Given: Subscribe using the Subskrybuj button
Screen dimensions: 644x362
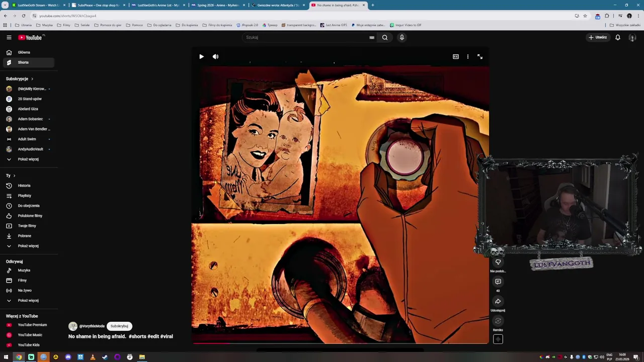Looking at the screenshot, I should (119, 326).
